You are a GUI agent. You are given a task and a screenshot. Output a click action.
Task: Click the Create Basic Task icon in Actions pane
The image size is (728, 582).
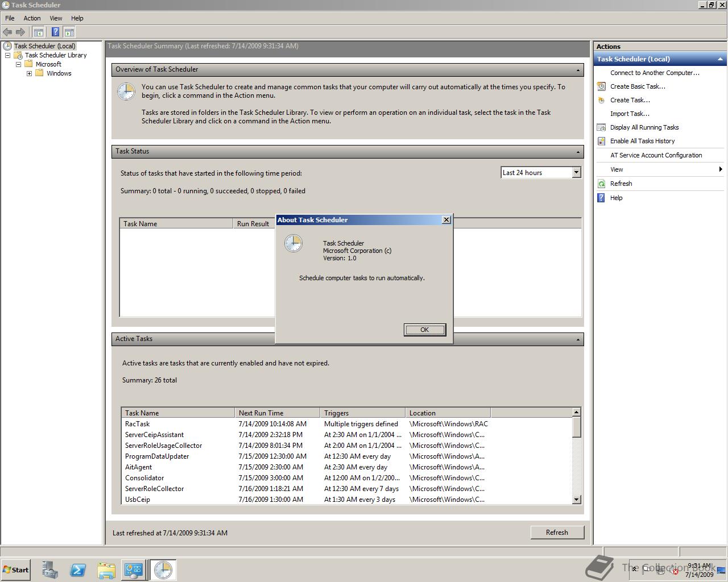pos(601,86)
